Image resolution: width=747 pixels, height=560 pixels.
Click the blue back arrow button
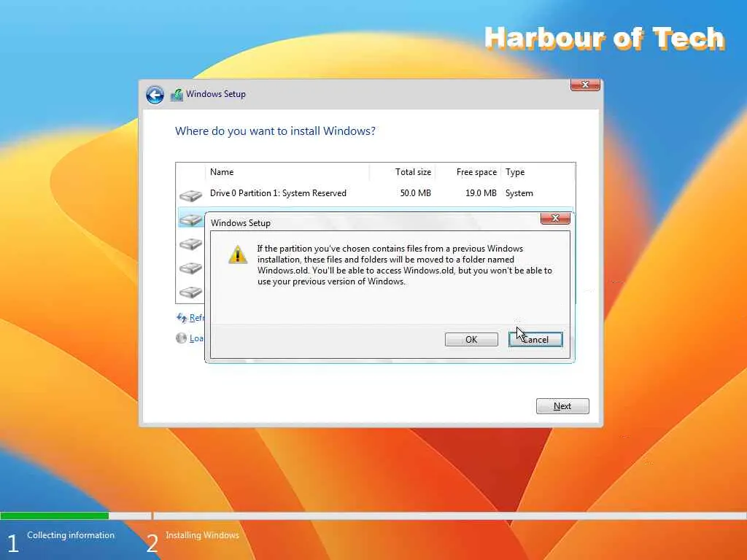[x=155, y=95]
